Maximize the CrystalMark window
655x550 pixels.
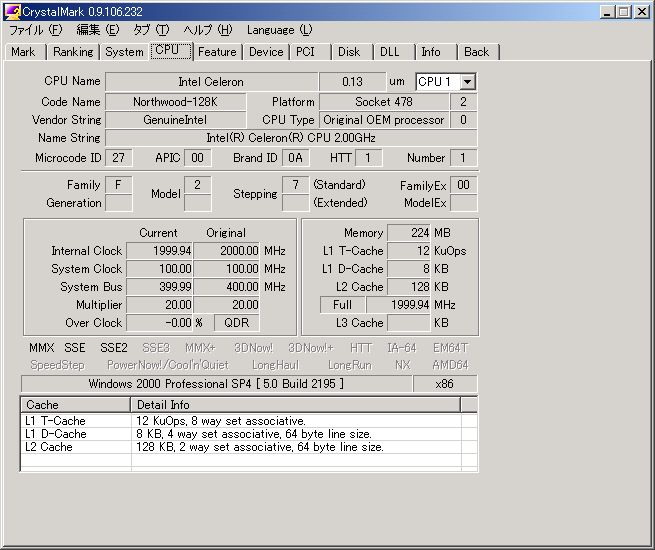point(623,12)
